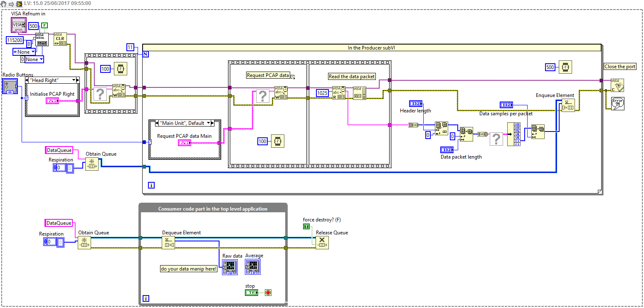Select the Obtain Queue node in the consumer section
This screenshot has height=308, width=644.
point(84,243)
